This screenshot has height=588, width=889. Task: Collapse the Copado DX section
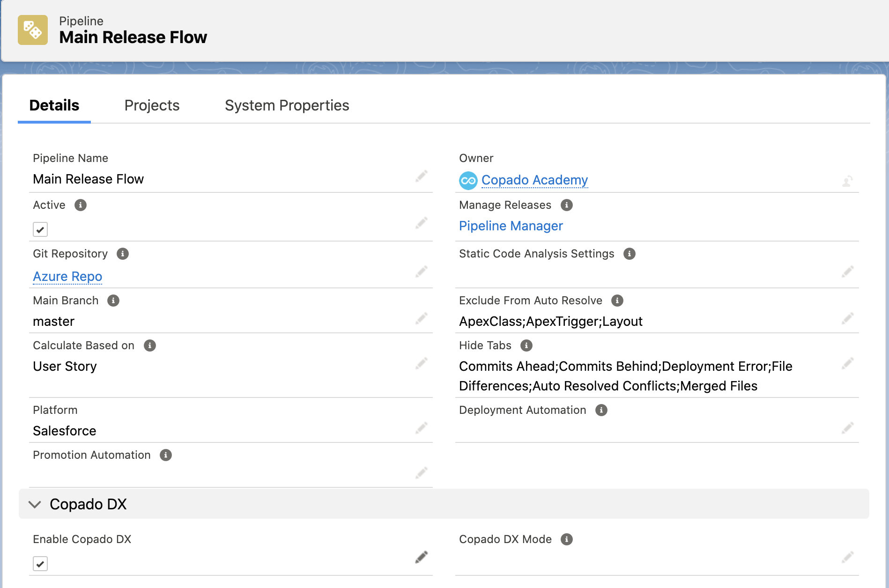coord(35,504)
